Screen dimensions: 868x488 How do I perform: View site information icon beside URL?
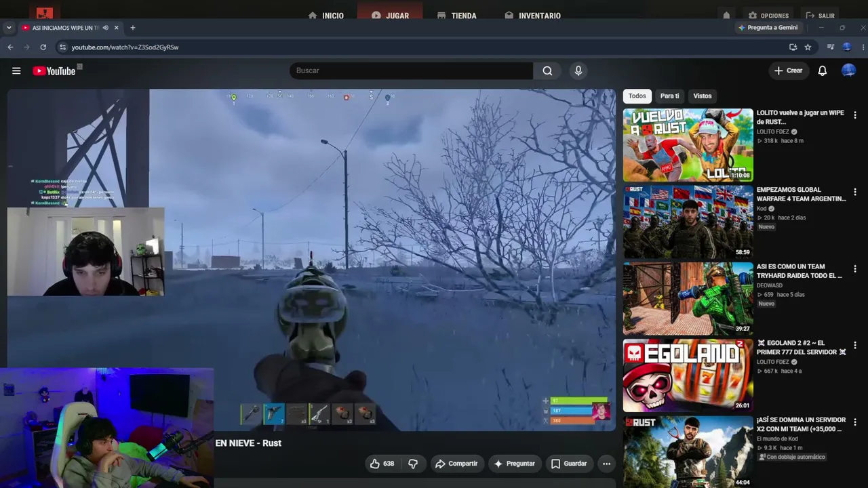(62, 47)
